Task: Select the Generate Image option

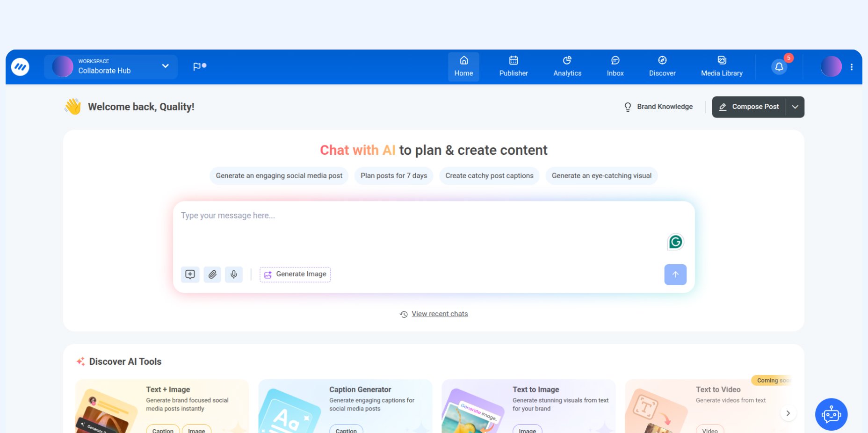Action: click(x=295, y=274)
